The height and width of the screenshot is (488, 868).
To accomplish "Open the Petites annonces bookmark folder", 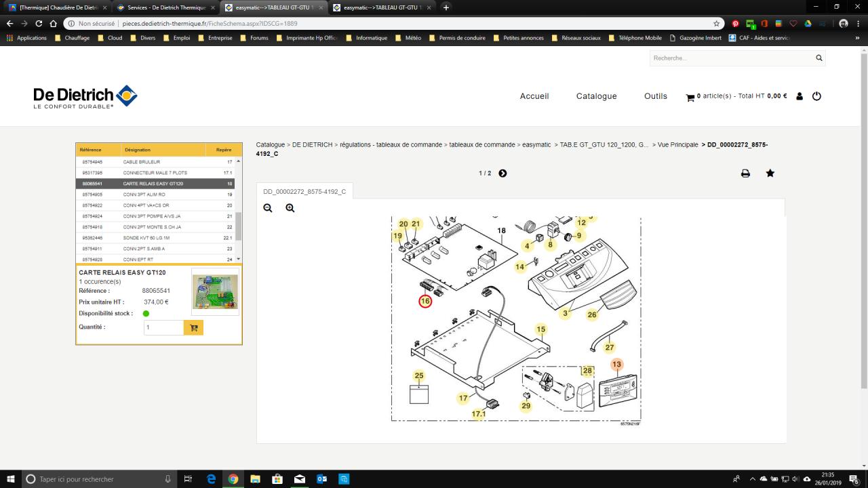I will 518,38.
